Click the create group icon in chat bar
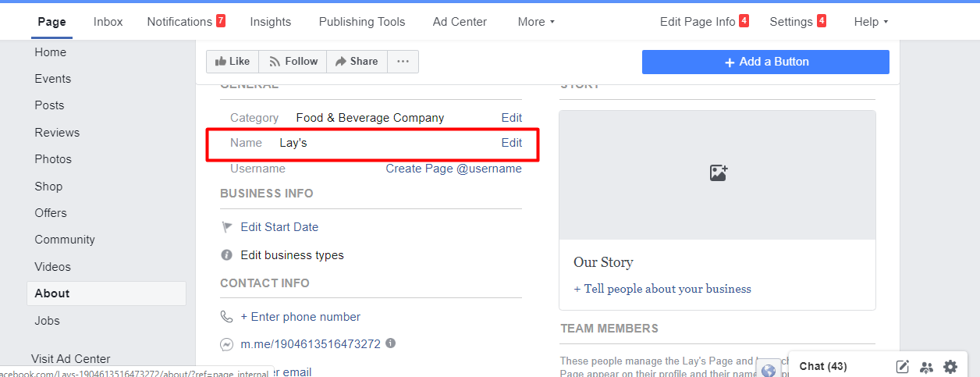 [926, 366]
